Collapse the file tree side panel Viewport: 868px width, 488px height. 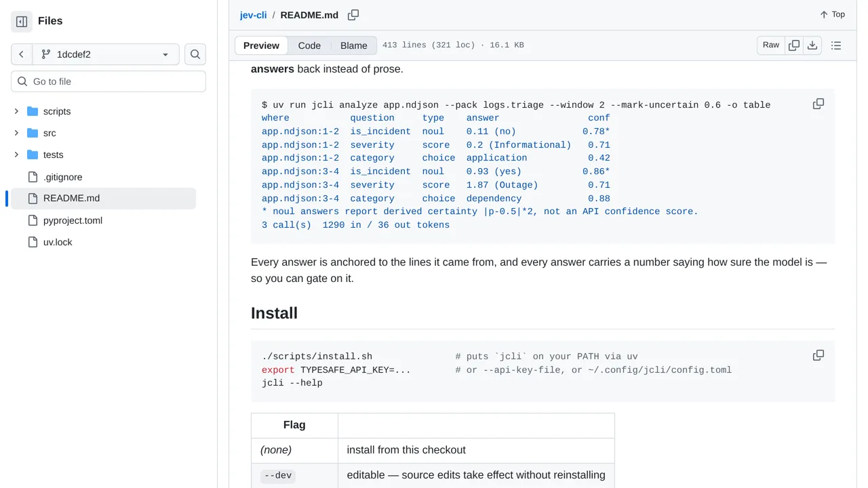point(22,22)
